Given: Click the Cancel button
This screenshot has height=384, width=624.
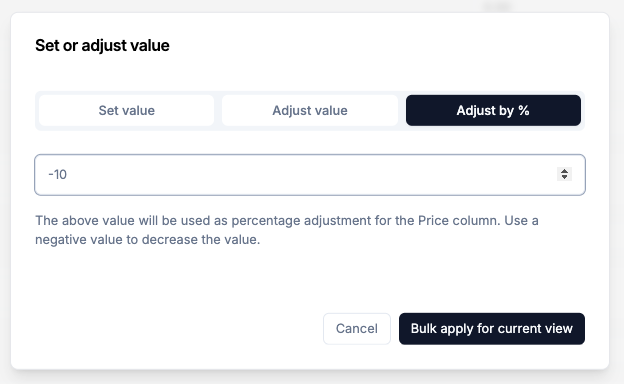Looking at the screenshot, I should (357, 329).
